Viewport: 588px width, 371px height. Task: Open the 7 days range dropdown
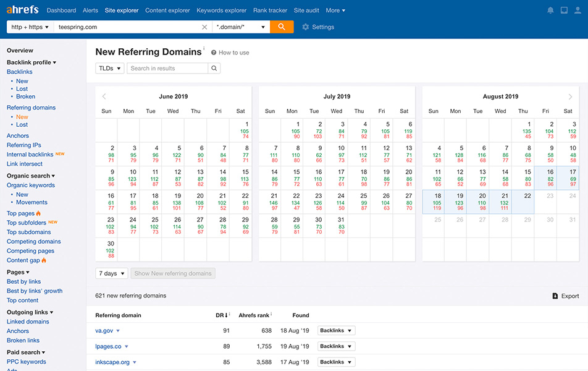tap(112, 273)
